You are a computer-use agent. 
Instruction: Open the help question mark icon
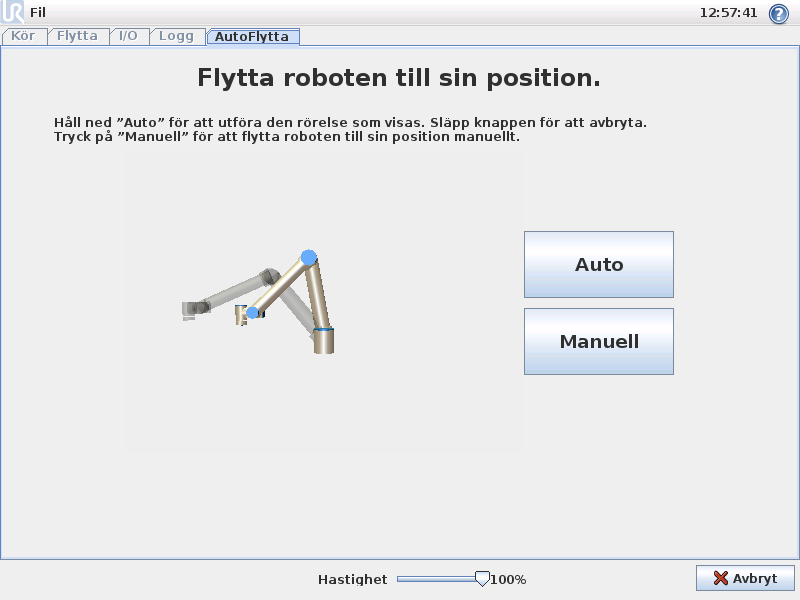(x=779, y=13)
